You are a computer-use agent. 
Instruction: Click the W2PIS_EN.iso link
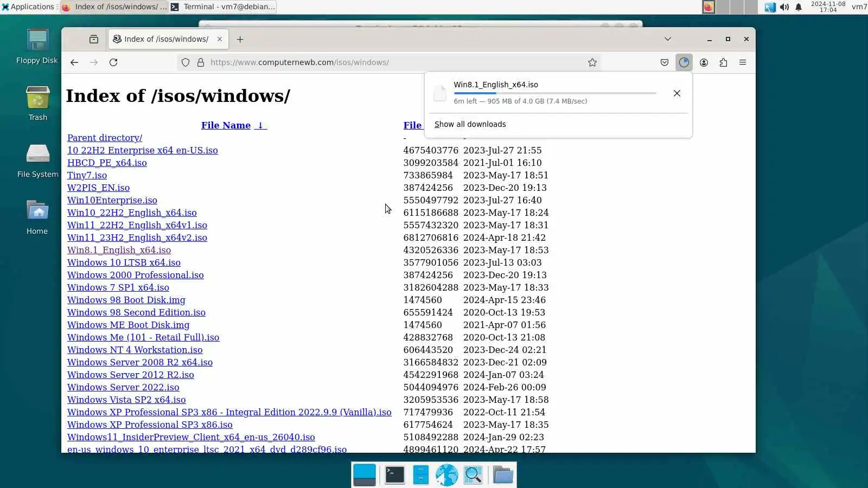click(98, 188)
